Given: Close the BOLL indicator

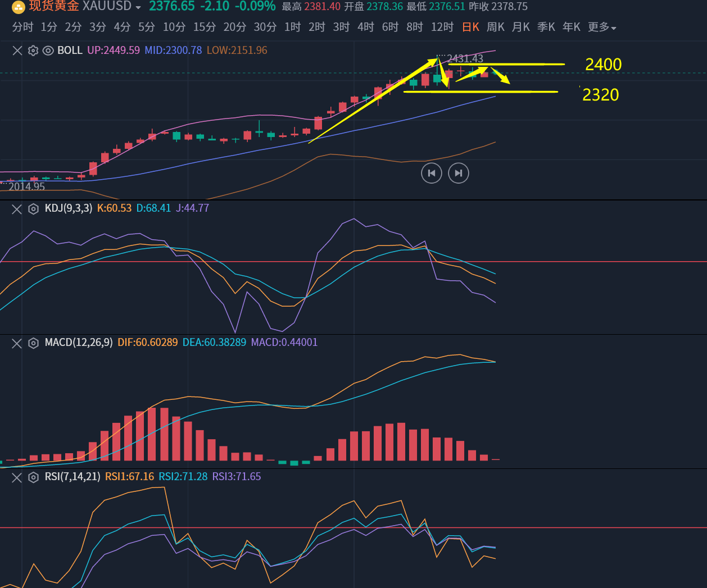Looking at the screenshot, I should 17,51.
